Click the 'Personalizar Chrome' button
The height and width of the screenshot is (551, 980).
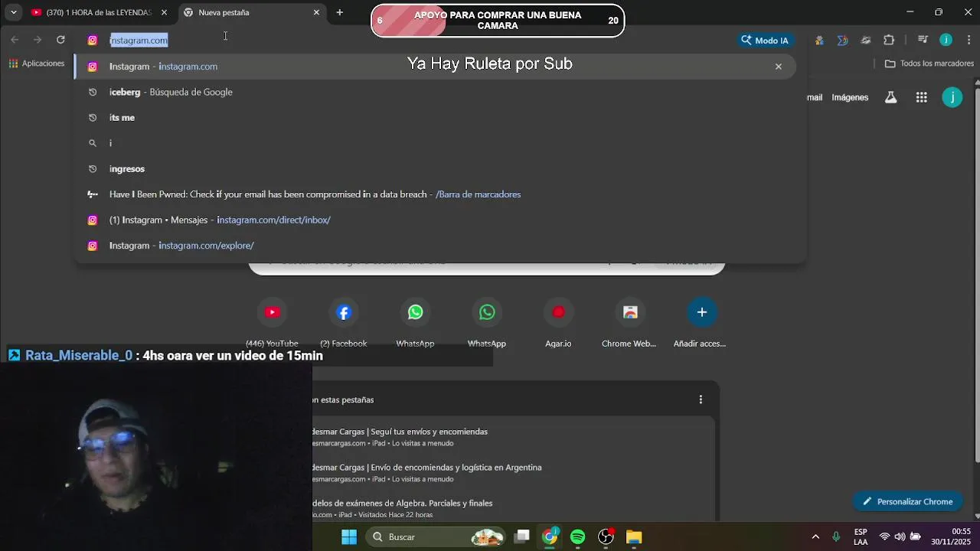(907, 502)
